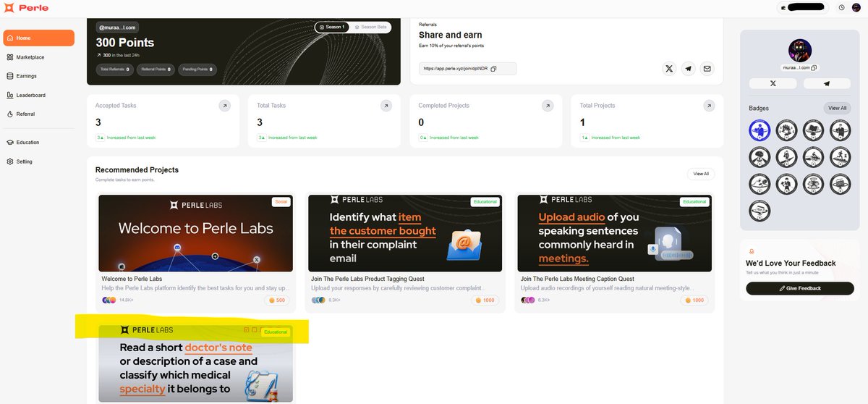The height and width of the screenshot is (404, 868).
Task: Click View All beside Badges
Action: [x=837, y=108]
